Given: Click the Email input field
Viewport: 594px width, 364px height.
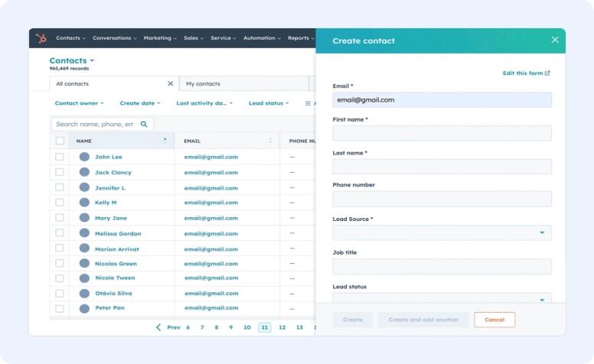Looking at the screenshot, I should [x=442, y=100].
